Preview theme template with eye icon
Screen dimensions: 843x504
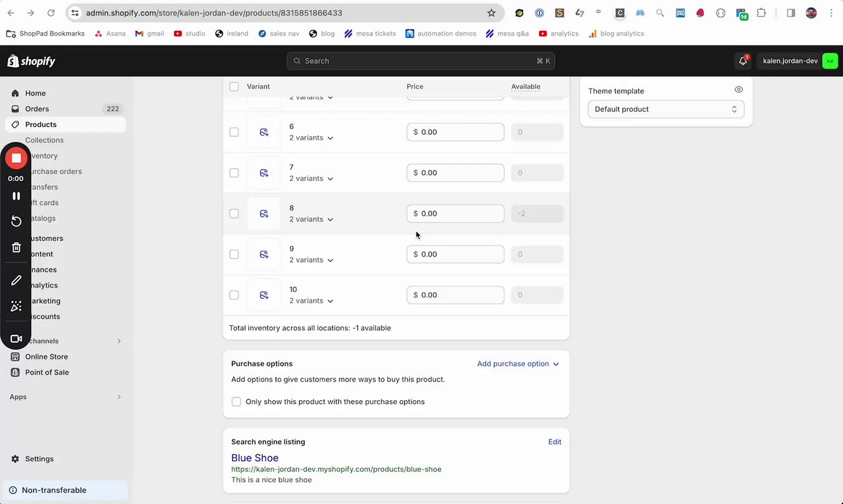(738, 90)
